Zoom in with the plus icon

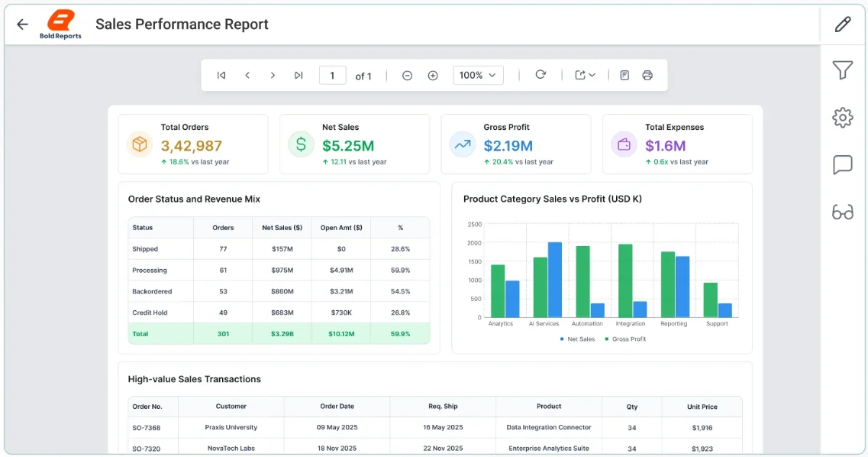tap(433, 76)
